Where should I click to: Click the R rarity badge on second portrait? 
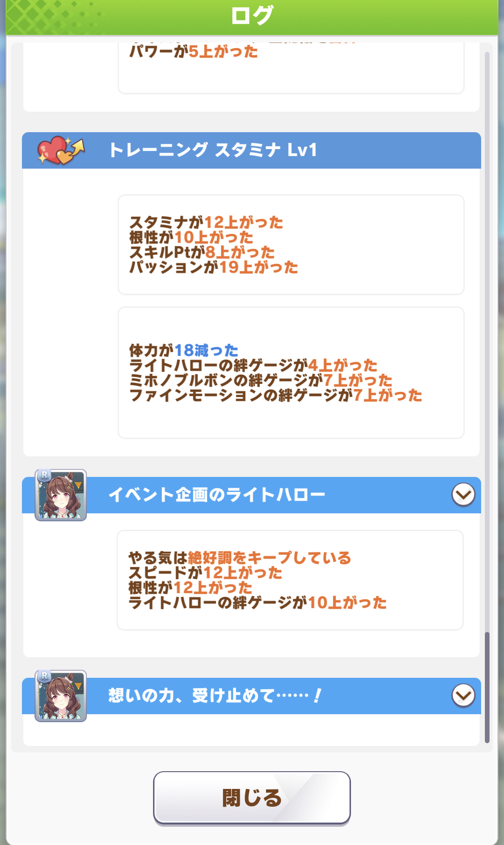click(x=44, y=676)
